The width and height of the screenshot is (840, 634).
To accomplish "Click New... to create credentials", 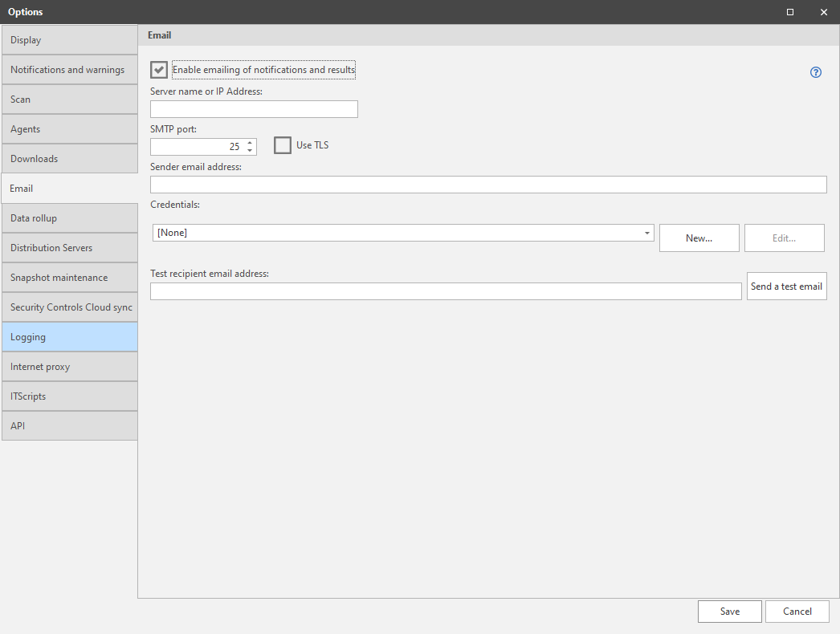I will [699, 238].
